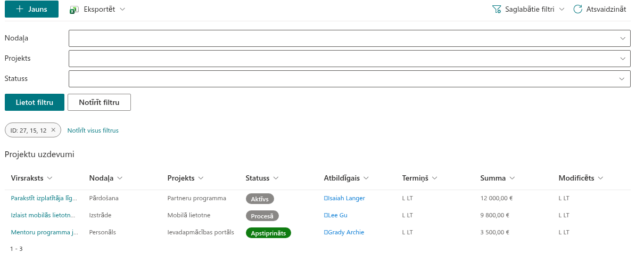Click the Excel icon next to Eksportēt

click(74, 10)
